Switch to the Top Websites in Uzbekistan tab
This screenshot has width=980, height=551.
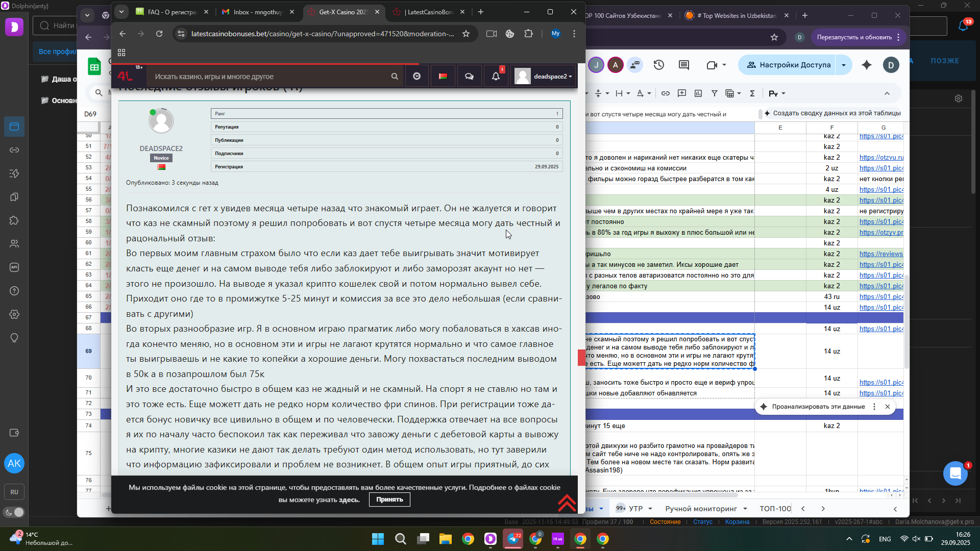737,16
